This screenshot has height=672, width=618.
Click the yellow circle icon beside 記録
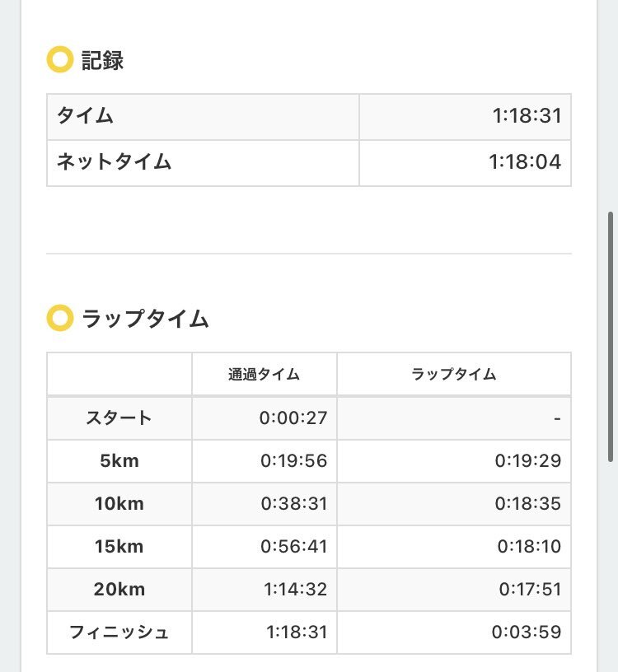point(59,59)
